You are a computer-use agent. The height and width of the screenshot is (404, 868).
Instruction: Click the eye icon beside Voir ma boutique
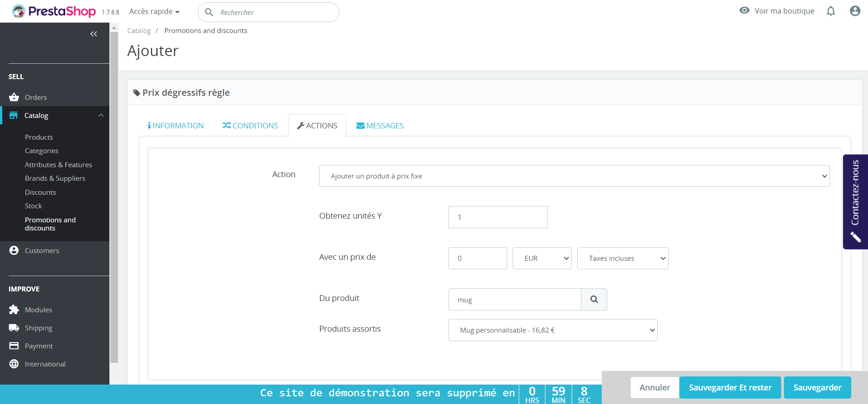[745, 10]
